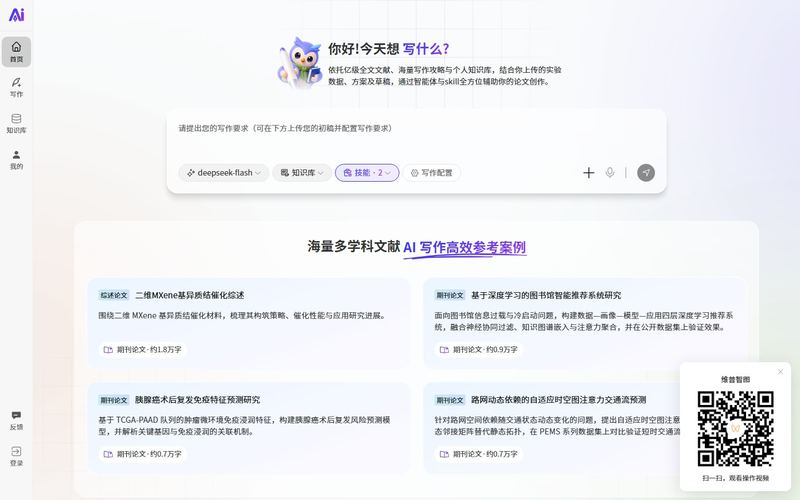Click the plus attachment icon
800x500 pixels.
[589, 173]
